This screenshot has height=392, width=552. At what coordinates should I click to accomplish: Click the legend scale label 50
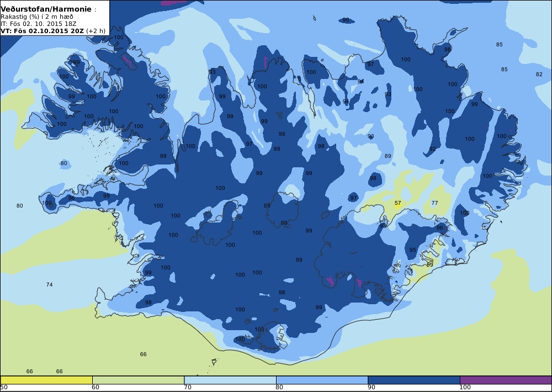coord(4,388)
